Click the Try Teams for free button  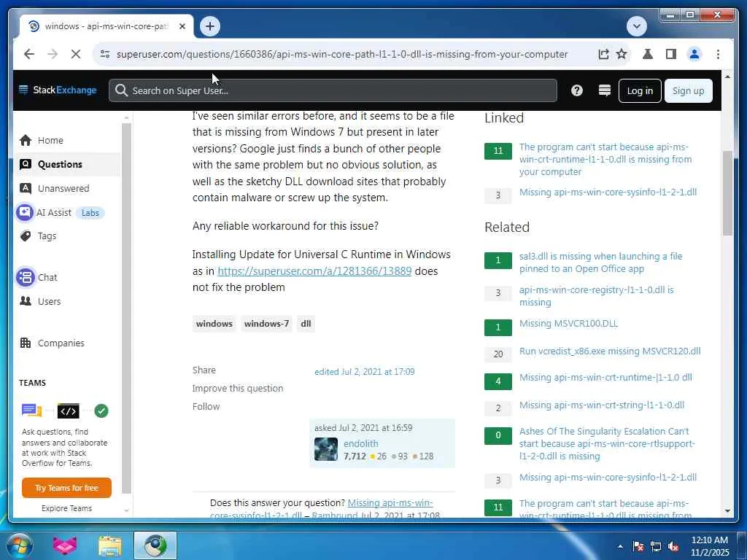point(66,488)
